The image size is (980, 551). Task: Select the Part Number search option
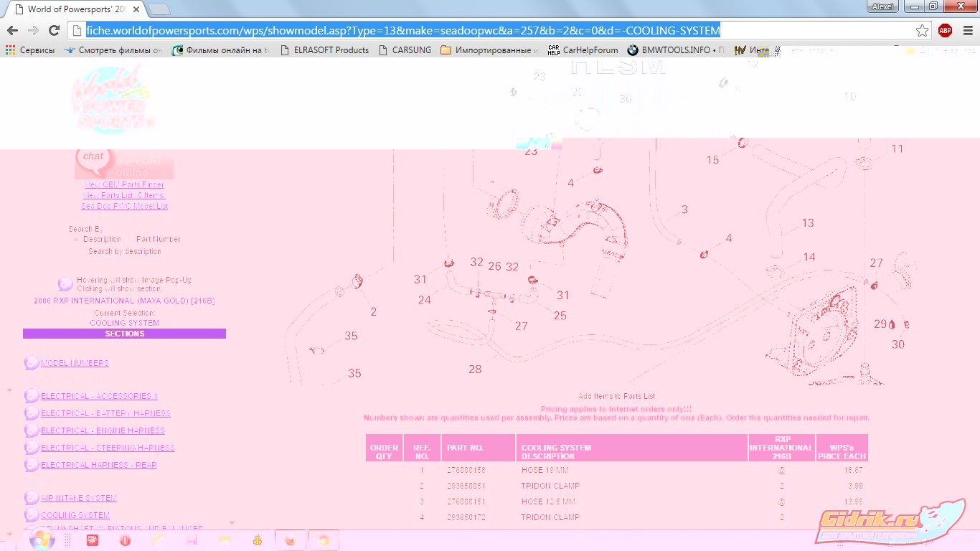[131, 240]
